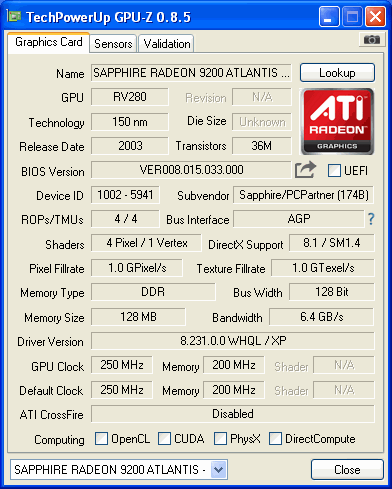Click the Texture Fillrate field 1.0 GTexel/s
The height and width of the screenshot is (489, 392).
[323, 268]
